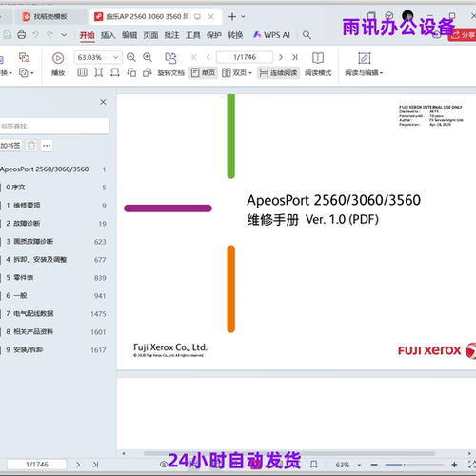The height and width of the screenshot is (476, 476).
Task: Click the zoom in magnifier icon
Action: (x=148, y=57)
